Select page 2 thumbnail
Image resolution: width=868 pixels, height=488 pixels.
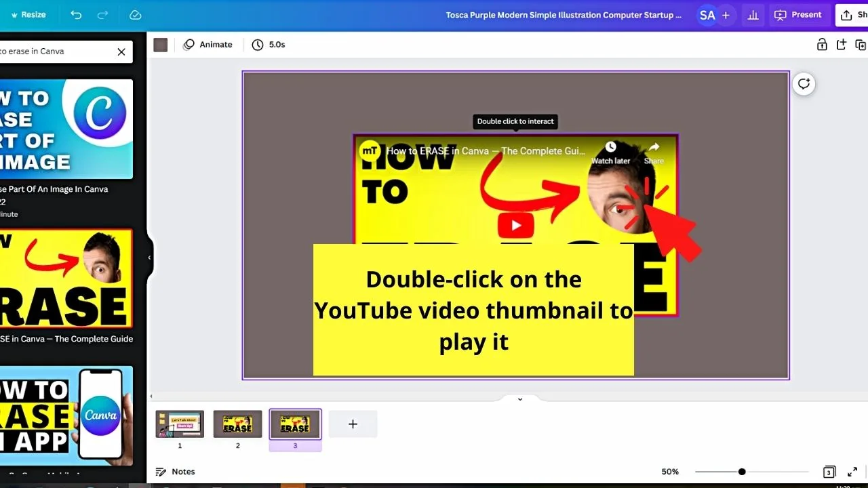[237, 424]
